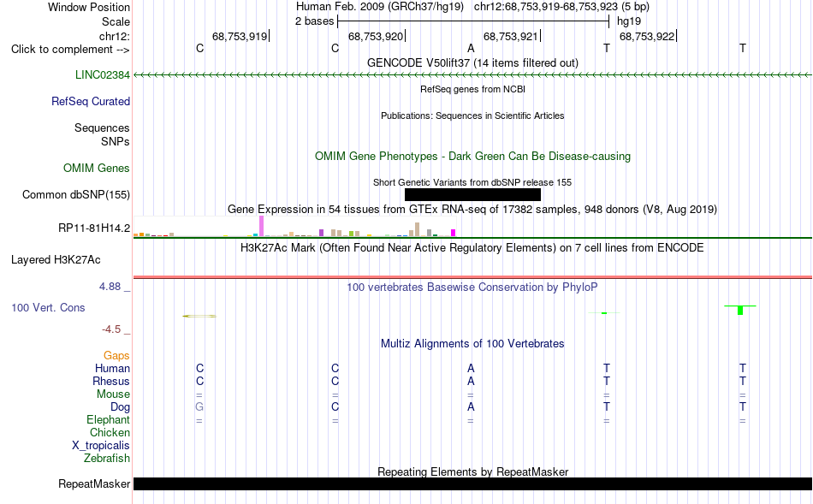Click the -4.5 PhyloP lower limit label
Viewport: 813px width, 504px height.
click(x=111, y=329)
